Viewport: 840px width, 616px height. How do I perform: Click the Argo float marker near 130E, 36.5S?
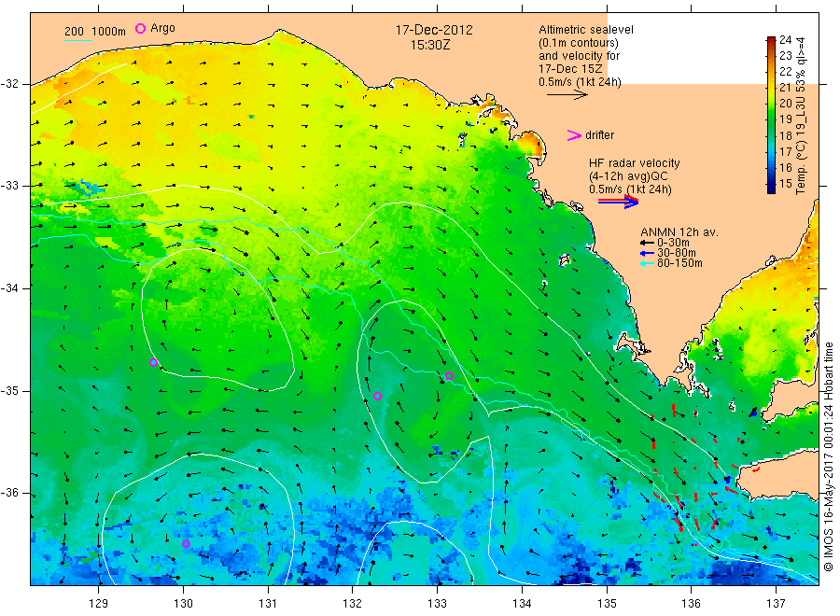pyautogui.click(x=186, y=544)
